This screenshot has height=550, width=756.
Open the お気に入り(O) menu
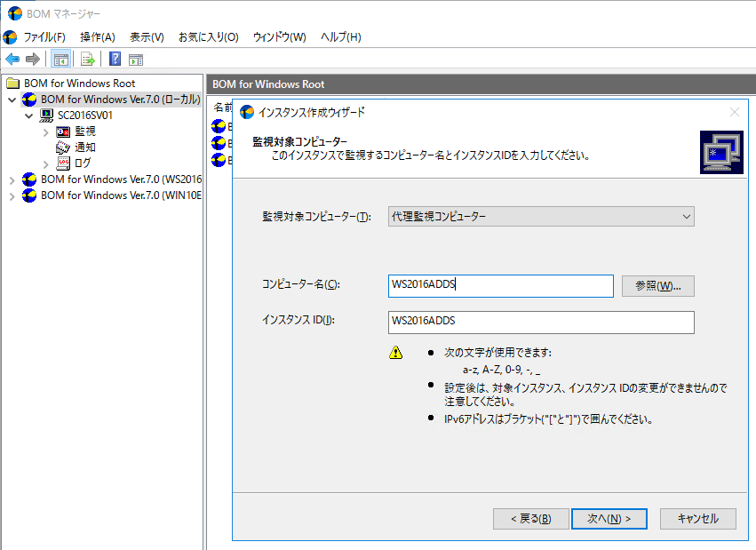(x=208, y=37)
